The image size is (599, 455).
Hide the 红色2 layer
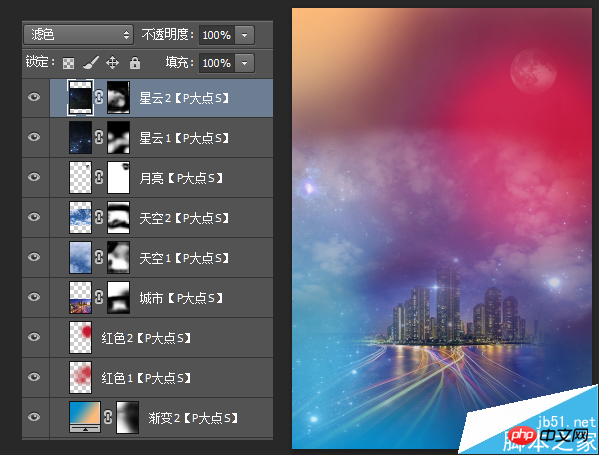tap(34, 337)
